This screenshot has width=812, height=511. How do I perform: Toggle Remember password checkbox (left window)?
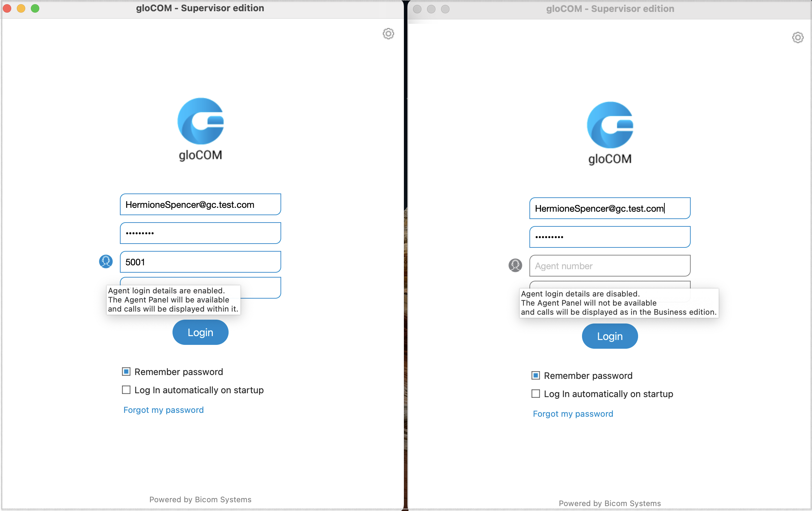pyautogui.click(x=127, y=372)
